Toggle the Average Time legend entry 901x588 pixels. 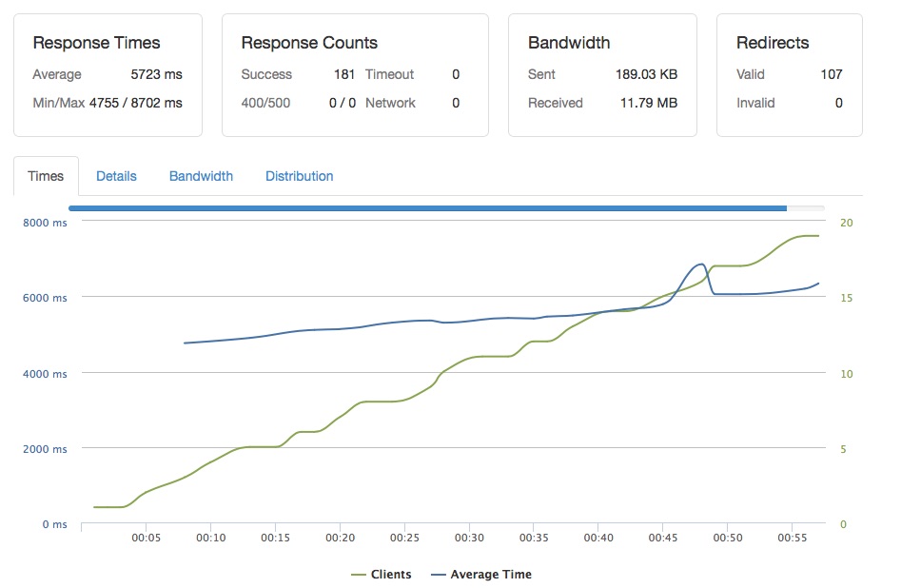[x=481, y=575]
